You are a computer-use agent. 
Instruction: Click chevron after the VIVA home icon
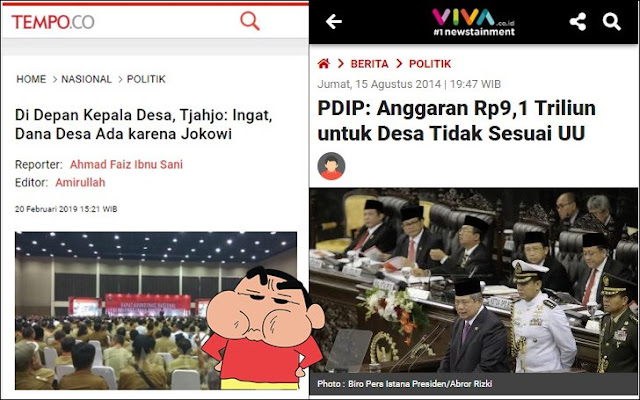click(341, 64)
